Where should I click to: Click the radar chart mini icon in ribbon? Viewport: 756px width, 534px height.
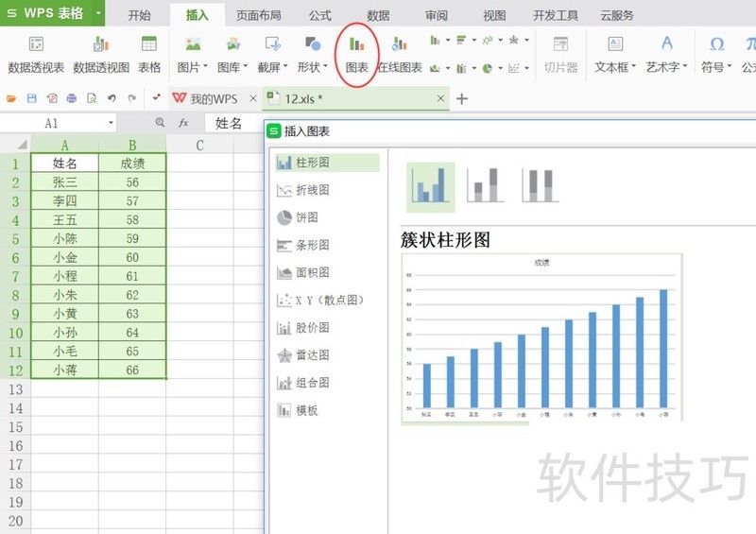[514, 40]
